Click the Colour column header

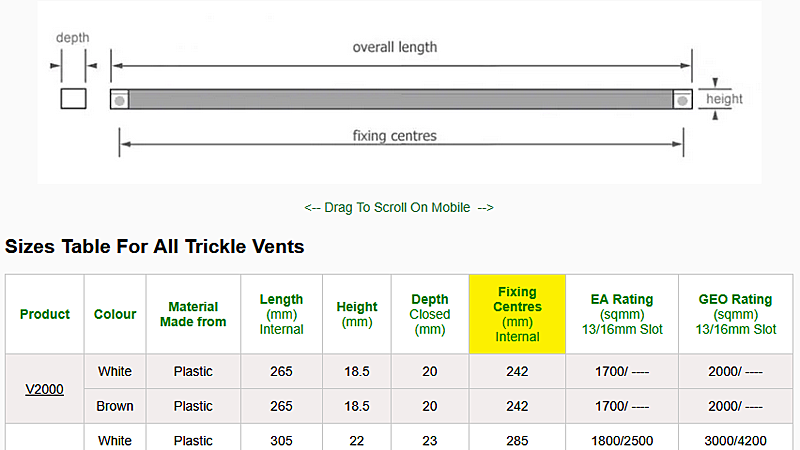tap(115, 314)
